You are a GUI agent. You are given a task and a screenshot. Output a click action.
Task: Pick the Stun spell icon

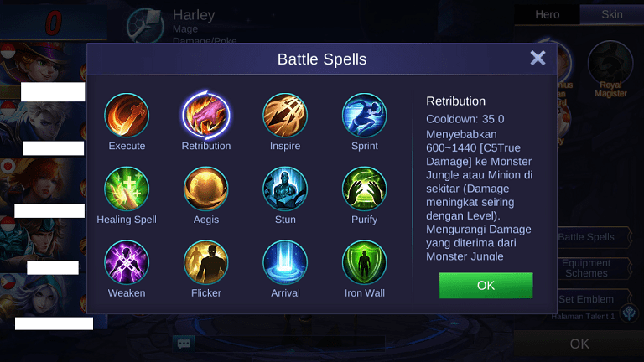pos(285,189)
